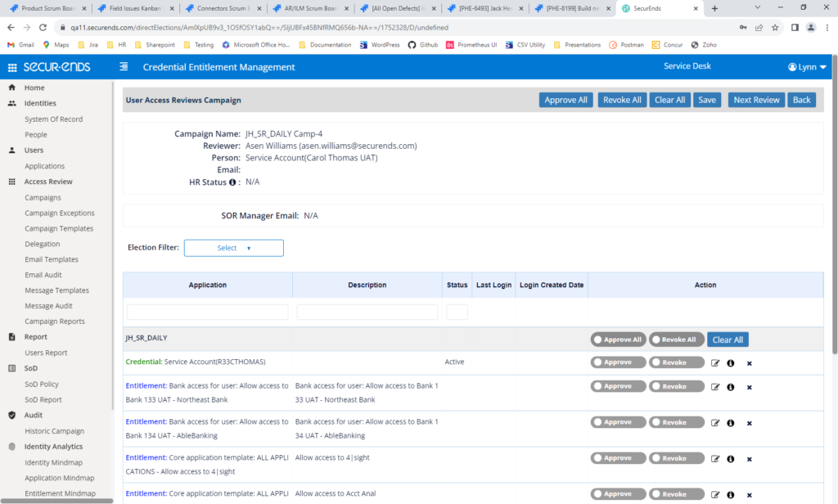Edit comment icon for Acct Anal entitlement row
838x504 pixels.
(715, 494)
